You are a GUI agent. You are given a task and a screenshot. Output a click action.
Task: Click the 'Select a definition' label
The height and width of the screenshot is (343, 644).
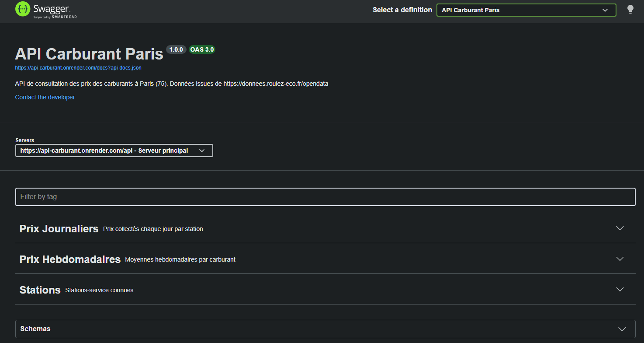[402, 10]
